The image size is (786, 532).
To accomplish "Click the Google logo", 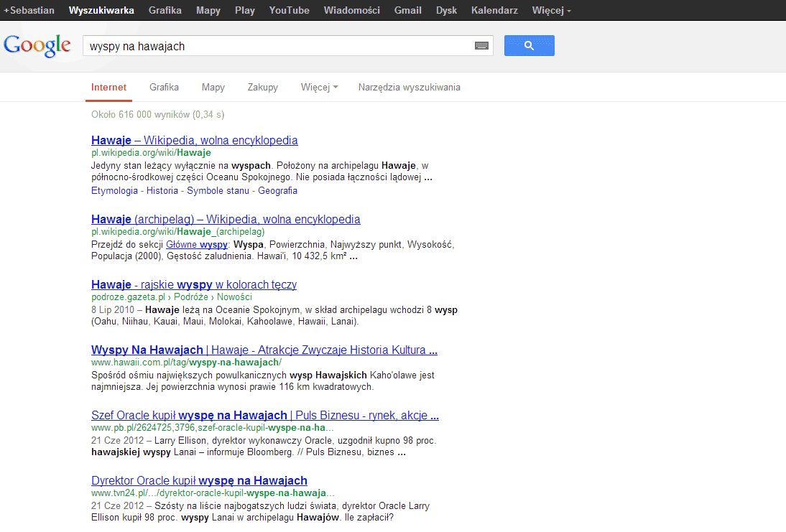I will point(37,45).
